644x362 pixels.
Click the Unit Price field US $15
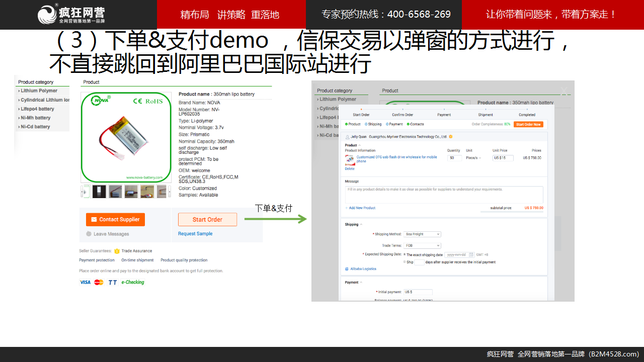pyautogui.click(x=503, y=158)
